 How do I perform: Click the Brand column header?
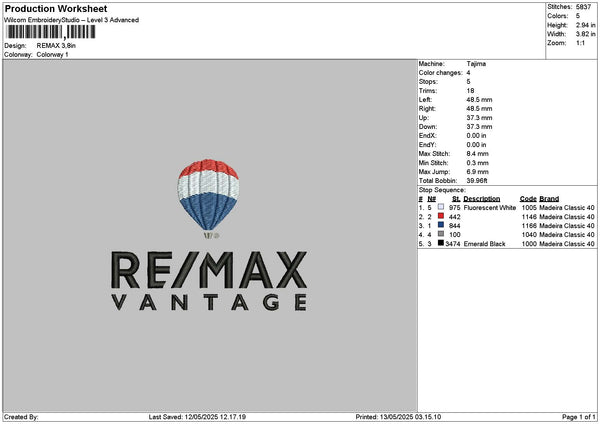pyautogui.click(x=549, y=199)
